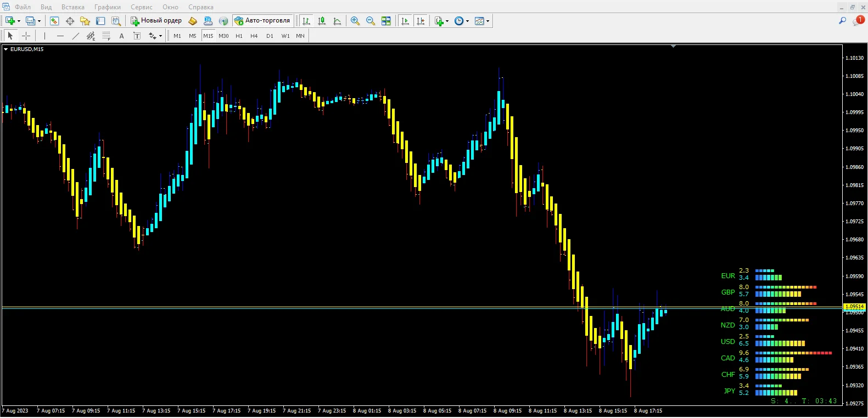
Task: Select the Arrows drawing tool
Action: point(153,36)
